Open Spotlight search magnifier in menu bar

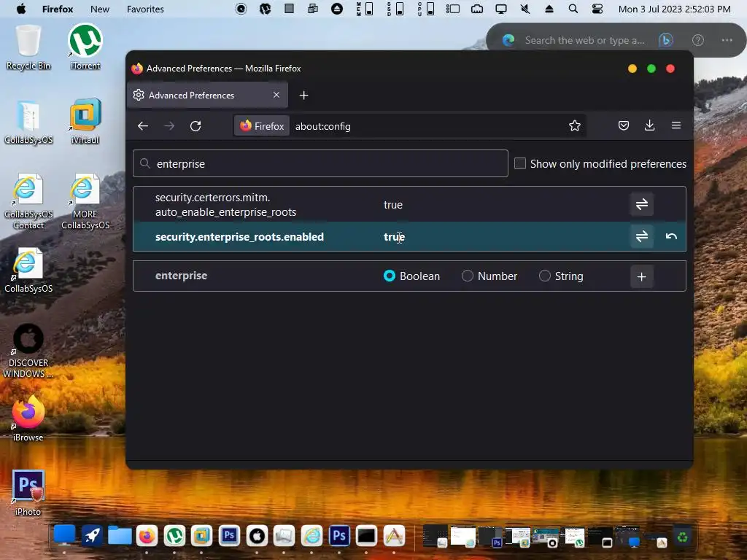pos(573,9)
